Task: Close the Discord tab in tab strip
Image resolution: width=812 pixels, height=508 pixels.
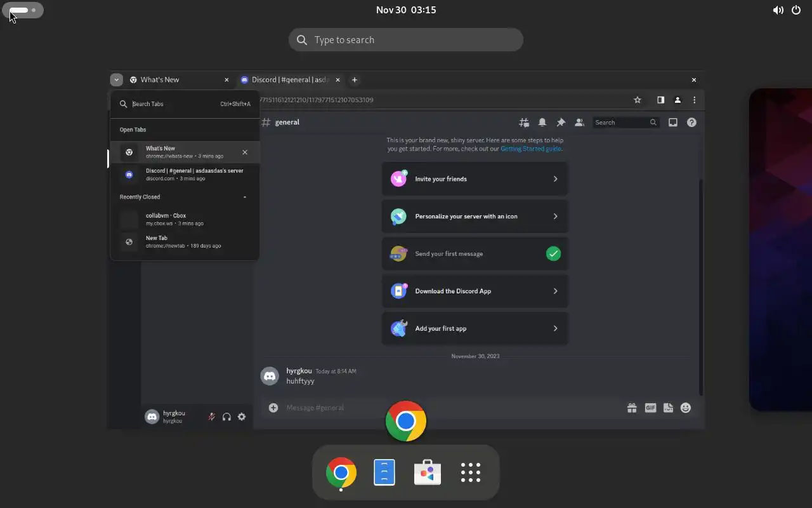Action: 337,80
